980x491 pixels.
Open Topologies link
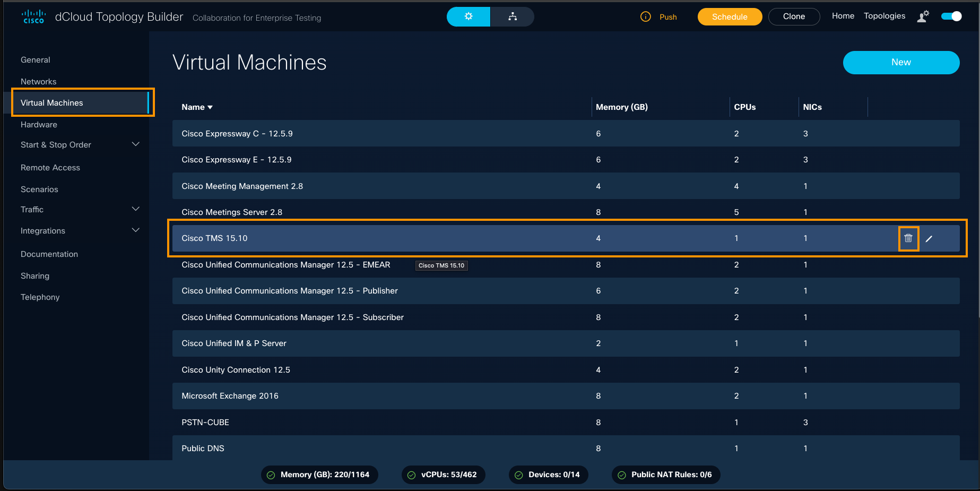click(x=884, y=16)
